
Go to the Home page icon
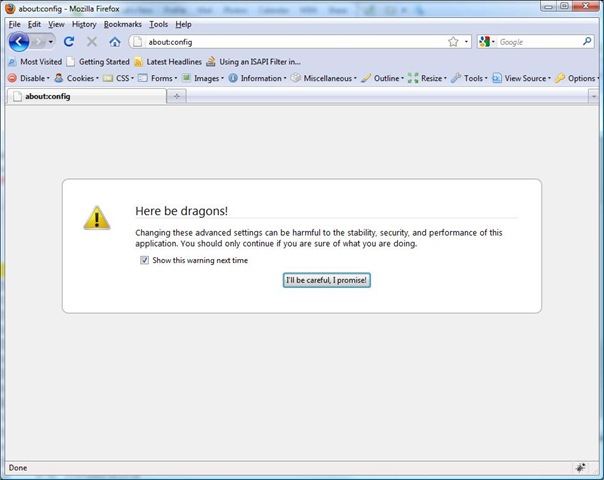(115, 42)
